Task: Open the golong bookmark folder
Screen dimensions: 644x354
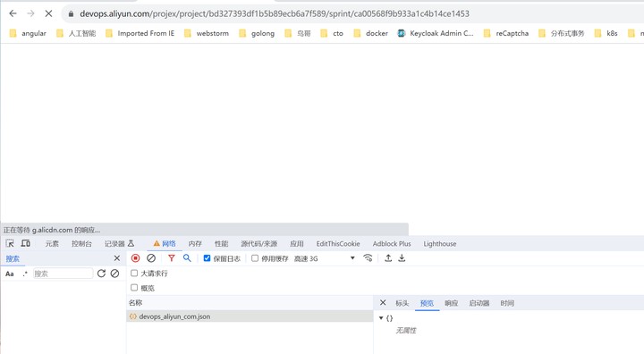Action: [x=257, y=33]
